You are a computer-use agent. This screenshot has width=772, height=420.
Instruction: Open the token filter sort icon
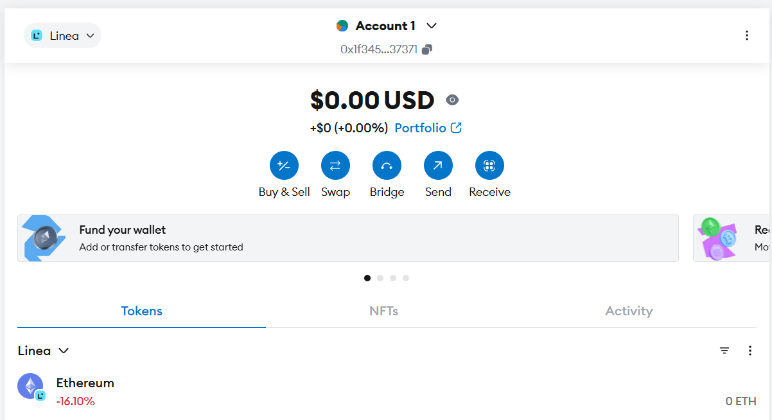click(724, 351)
